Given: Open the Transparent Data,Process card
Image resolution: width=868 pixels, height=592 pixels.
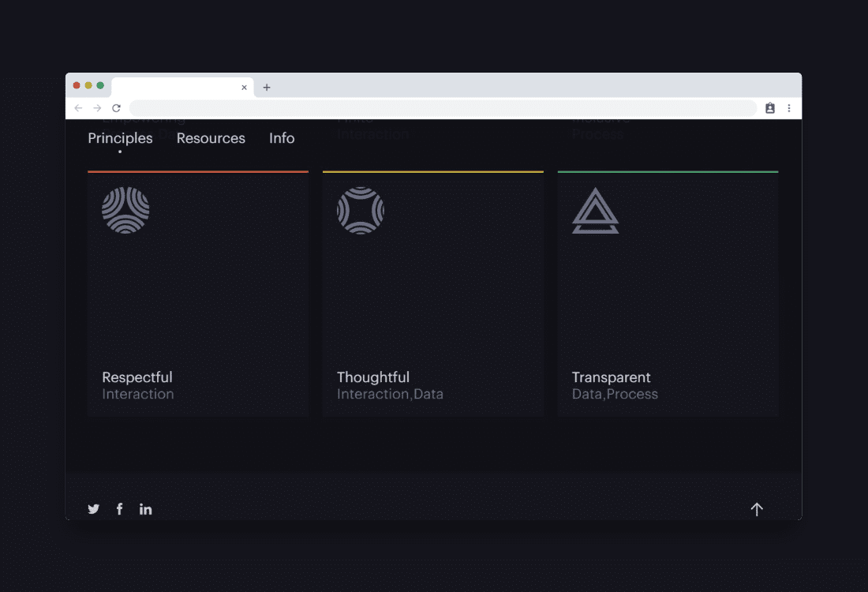Looking at the screenshot, I should [x=668, y=294].
